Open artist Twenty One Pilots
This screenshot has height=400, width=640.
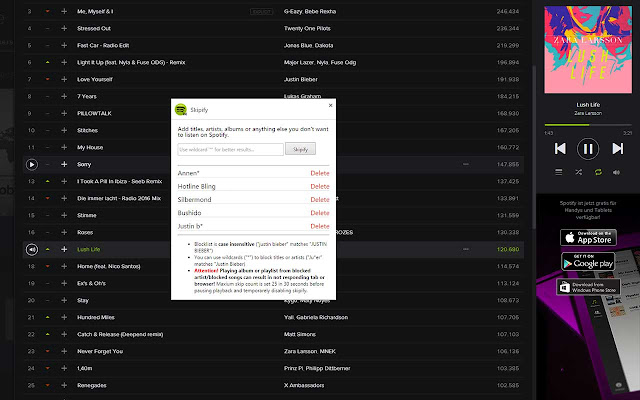307,28
